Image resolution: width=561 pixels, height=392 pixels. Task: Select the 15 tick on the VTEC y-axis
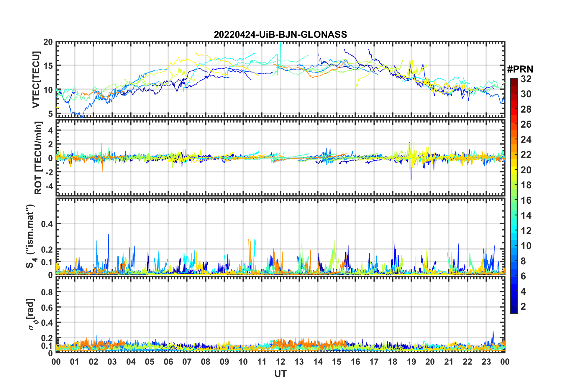coord(48,66)
